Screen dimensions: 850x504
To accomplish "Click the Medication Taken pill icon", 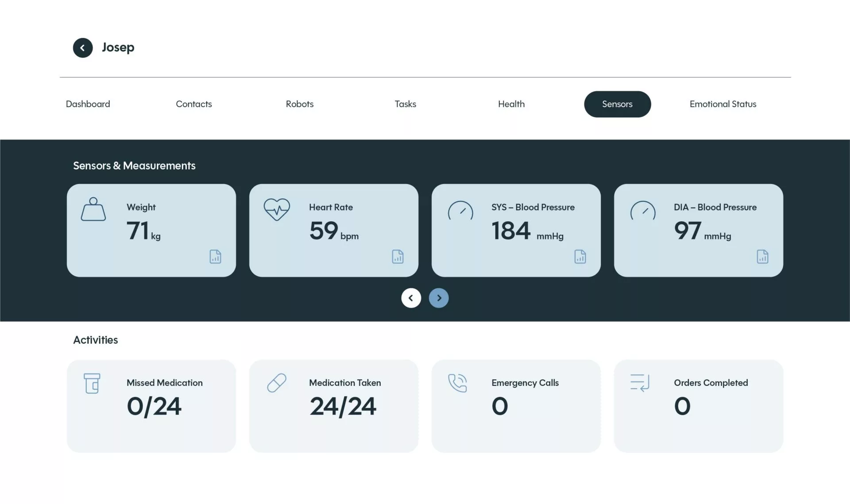I will point(277,383).
